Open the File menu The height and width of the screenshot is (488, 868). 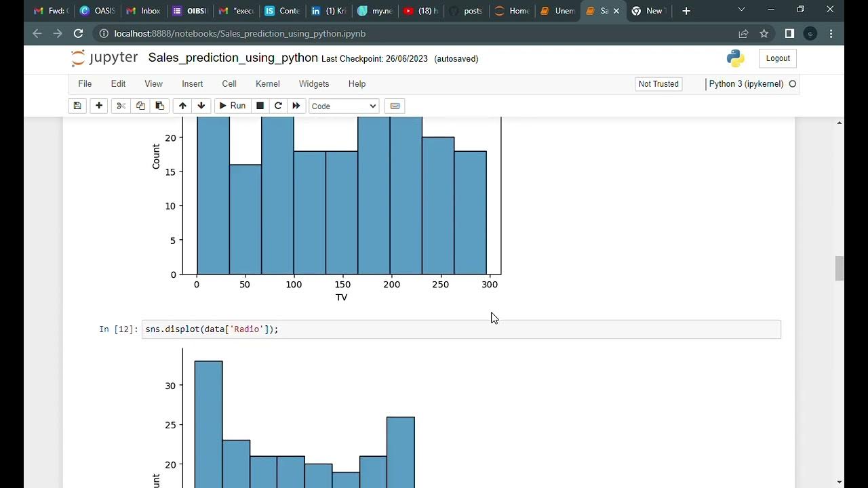[x=85, y=84]
